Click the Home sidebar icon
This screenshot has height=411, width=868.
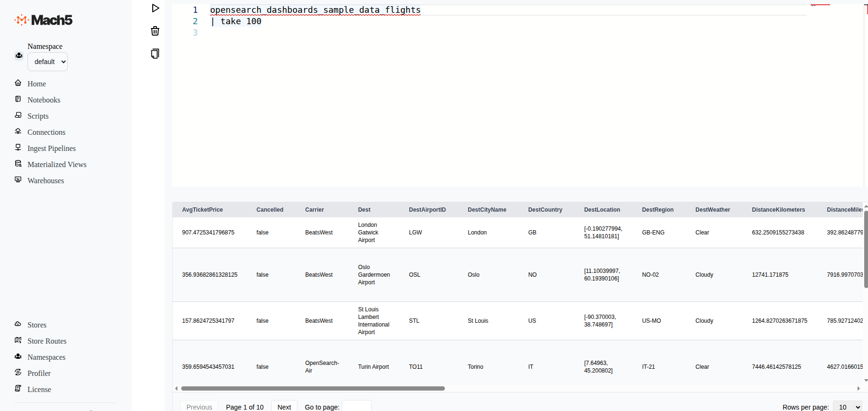point(18,83)
